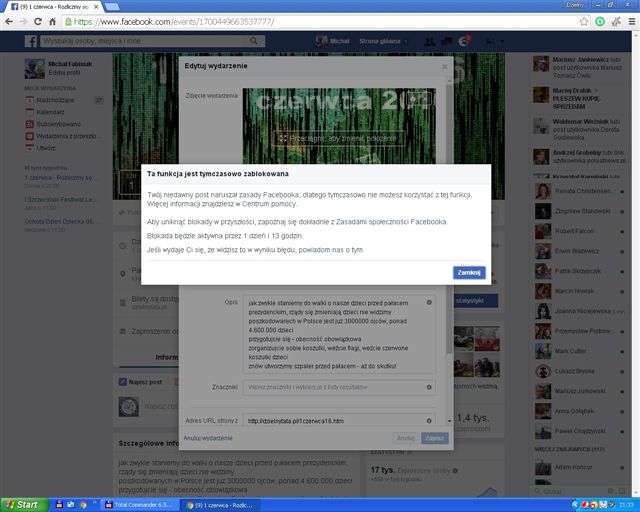Click the 'Napisz post' tab

tap(140, 382)
